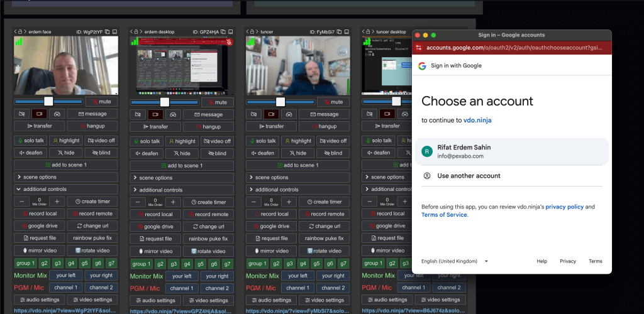The width and height of the screenshot is (644, 314).
Task: Adjust the erdem face volume slider
Action: click(48, 101)
